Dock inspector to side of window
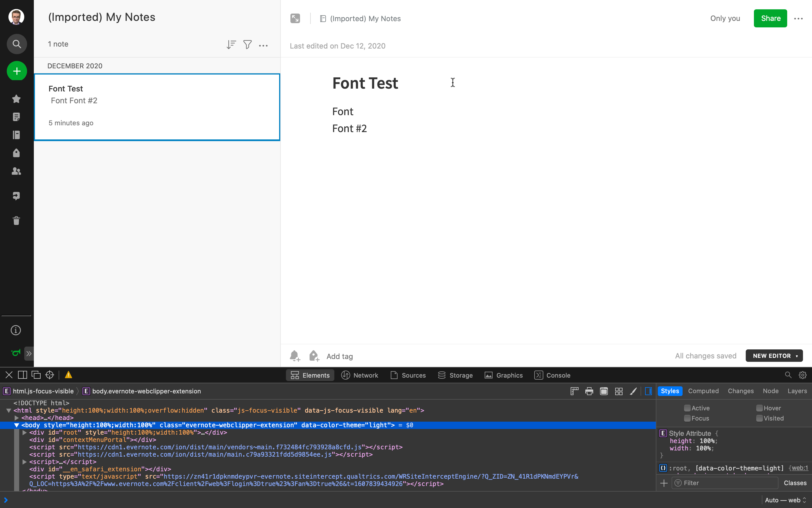812x508 pixels. [23, 375]
